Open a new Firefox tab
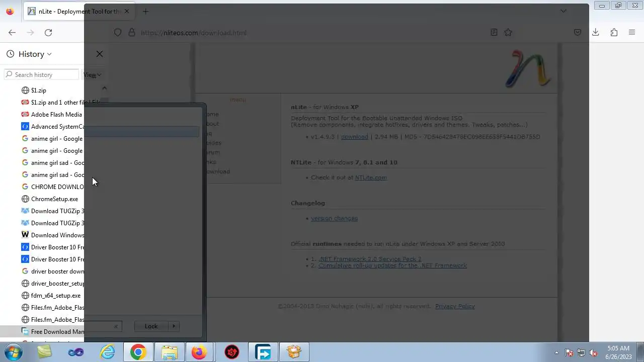This screenshot has width=644, height=362. pos(145,11)
